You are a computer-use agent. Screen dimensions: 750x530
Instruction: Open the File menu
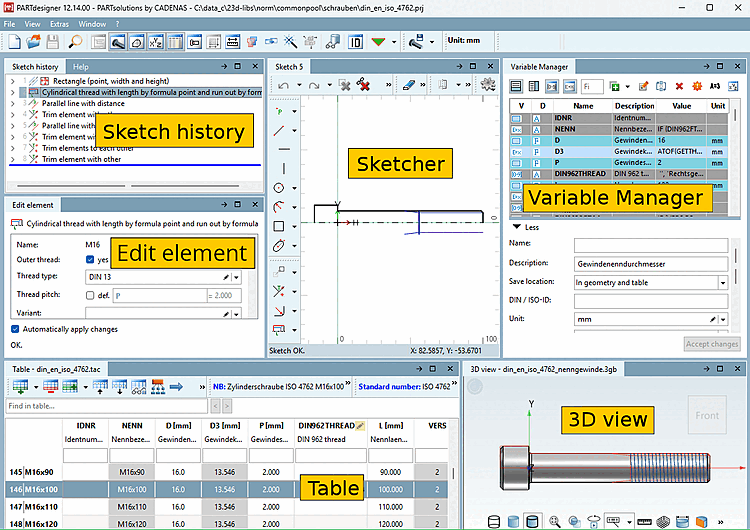(10, 24)
